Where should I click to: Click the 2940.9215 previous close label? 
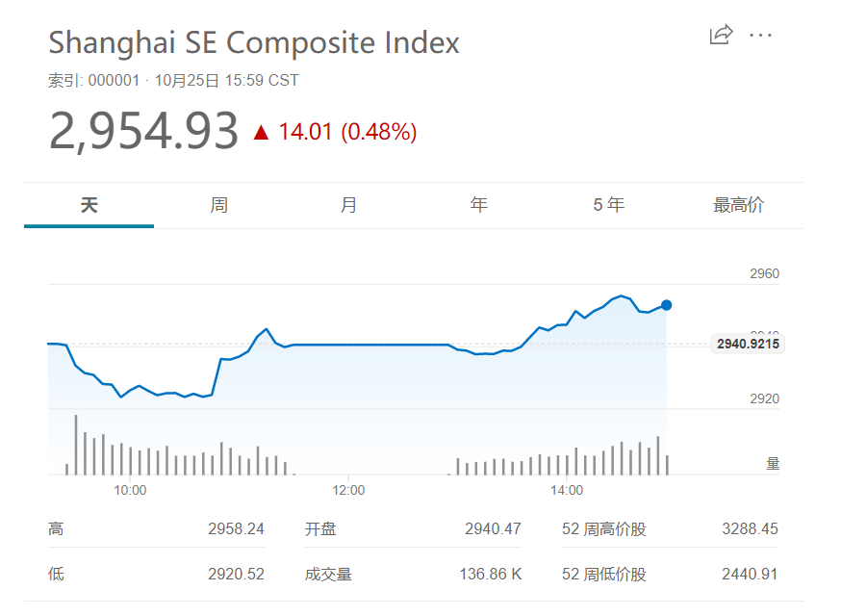(x=748, y=344)
